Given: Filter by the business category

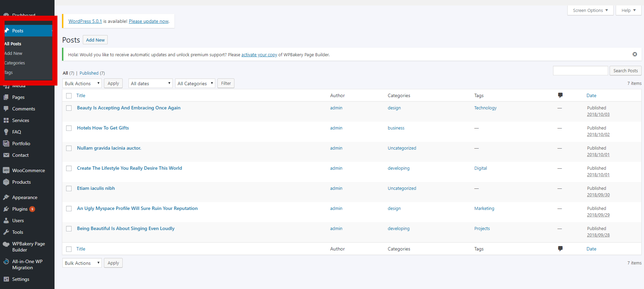Looking at the screenshot, I should (x=396, y=128).
